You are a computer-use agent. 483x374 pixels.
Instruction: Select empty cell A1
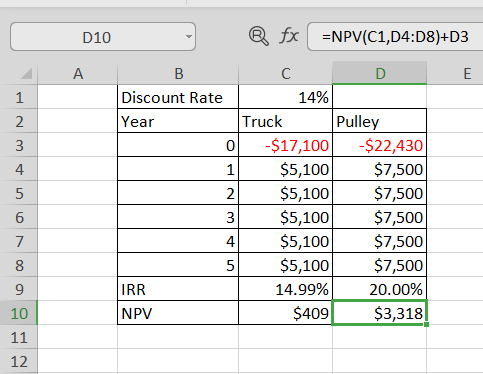pyautogui.click(x=78, y=97)
